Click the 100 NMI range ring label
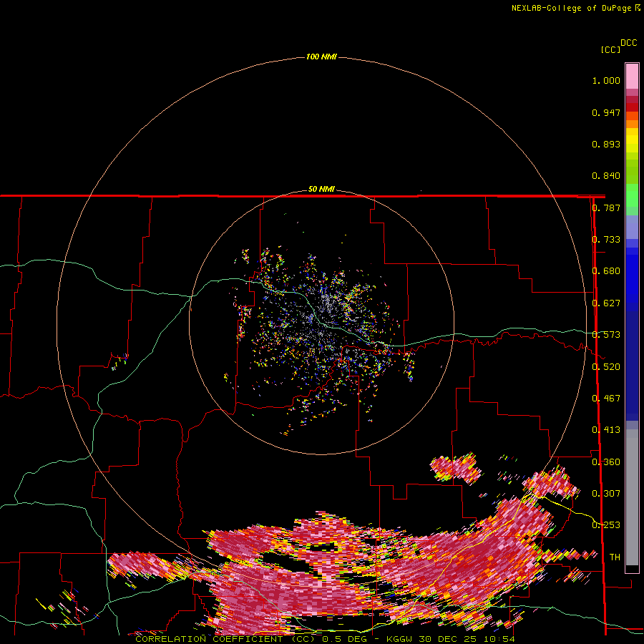The image size is (644, 644). click(321, 57)
